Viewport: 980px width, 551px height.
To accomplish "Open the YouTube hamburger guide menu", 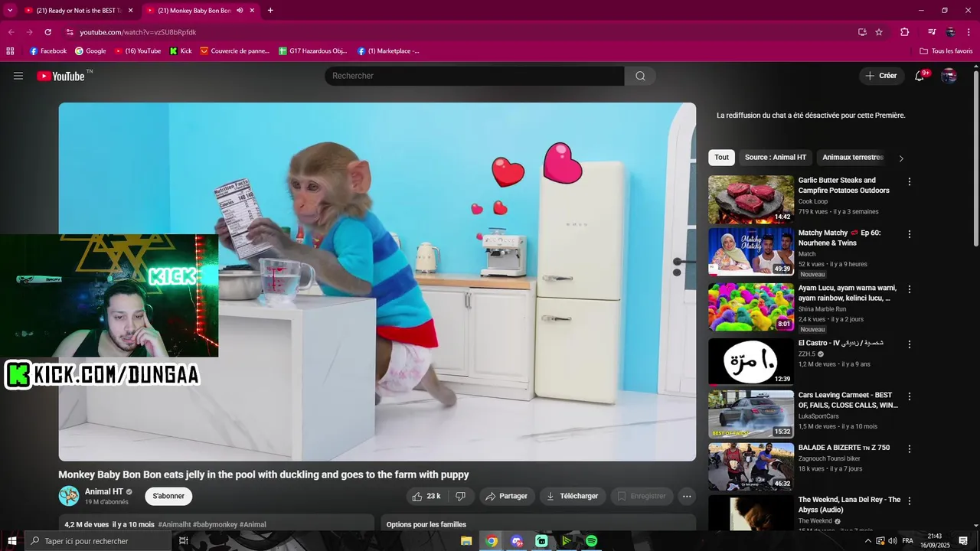I will pyautogui.click(x=18, y=76).
